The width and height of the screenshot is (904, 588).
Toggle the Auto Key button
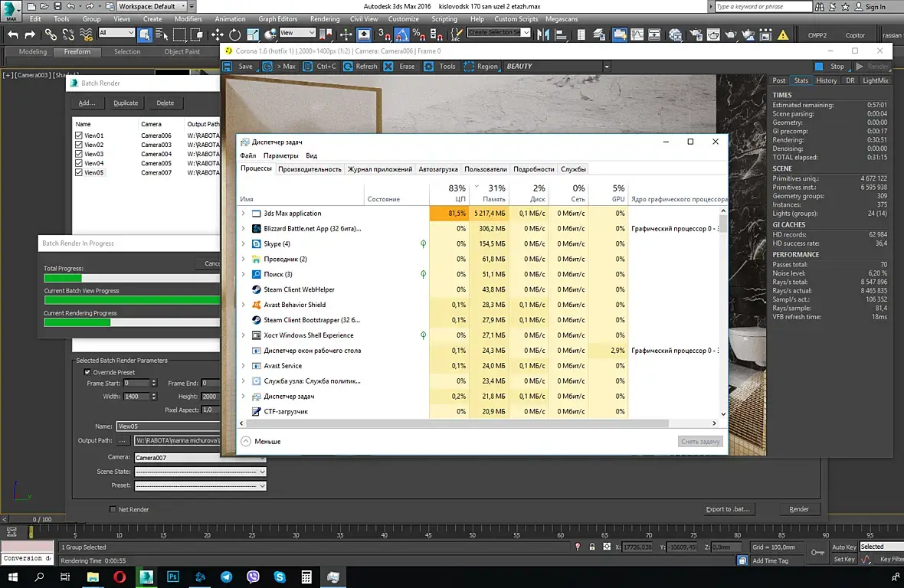843,547
